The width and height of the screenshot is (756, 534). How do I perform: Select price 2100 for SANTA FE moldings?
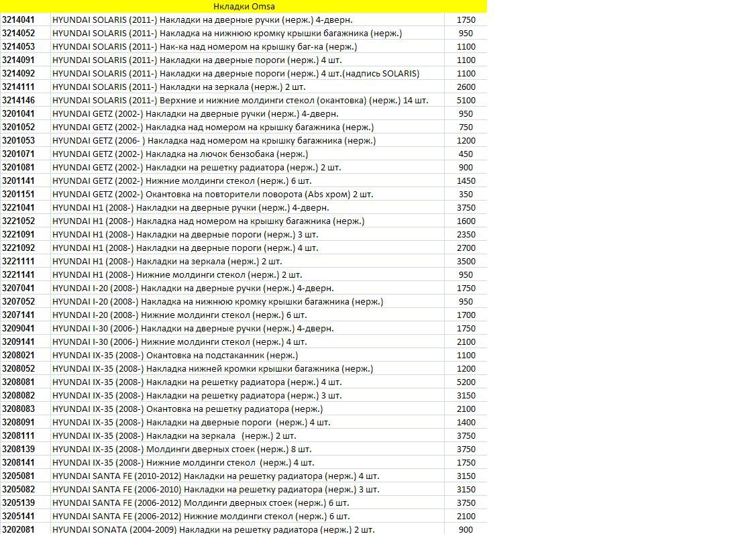[466, 516]
